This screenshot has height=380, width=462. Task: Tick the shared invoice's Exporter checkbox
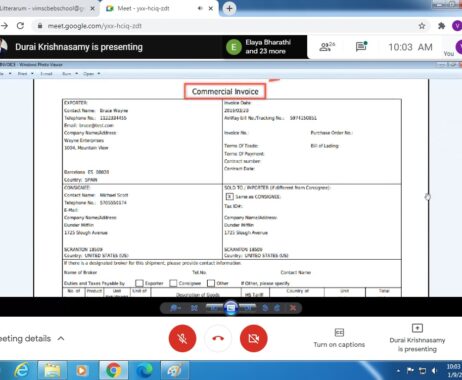[139, 283]
